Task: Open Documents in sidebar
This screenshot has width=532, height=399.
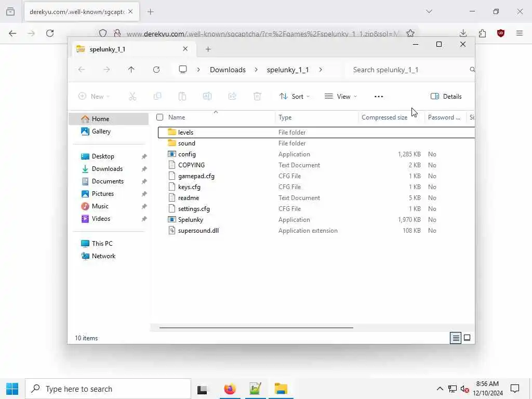Action: [109, 181]
